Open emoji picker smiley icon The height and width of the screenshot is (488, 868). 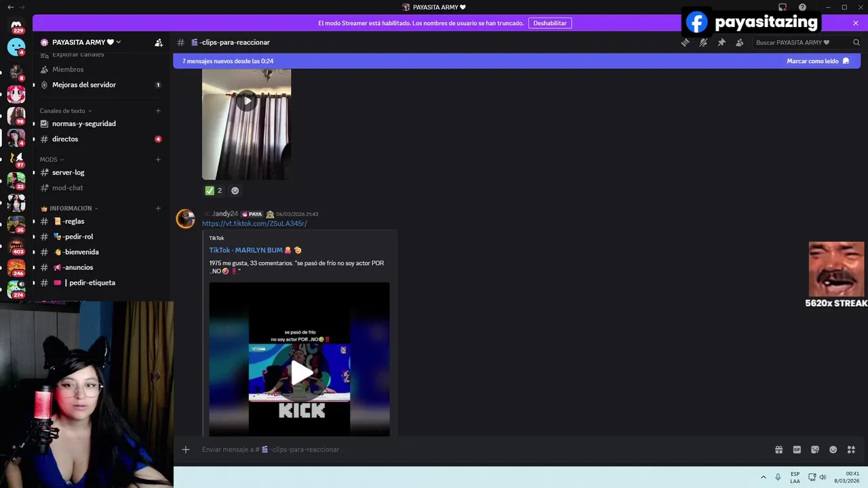coord(833,449)
